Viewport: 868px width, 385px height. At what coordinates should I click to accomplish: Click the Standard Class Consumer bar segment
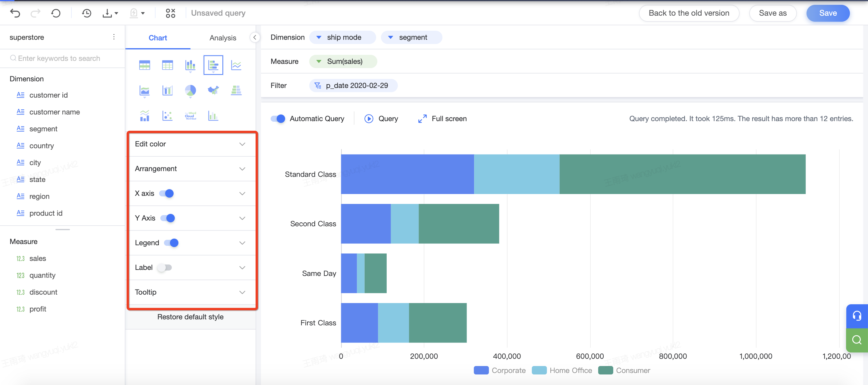(x=682, y=174)
